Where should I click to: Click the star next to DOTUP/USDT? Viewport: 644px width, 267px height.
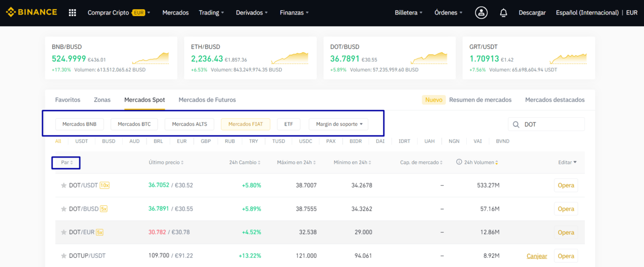63,256
